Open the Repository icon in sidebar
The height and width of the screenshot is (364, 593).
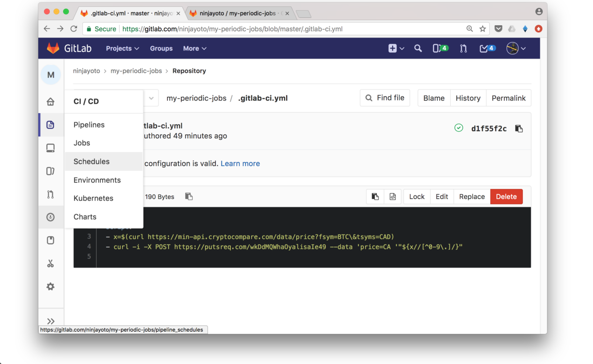click(x=50, y=125)
